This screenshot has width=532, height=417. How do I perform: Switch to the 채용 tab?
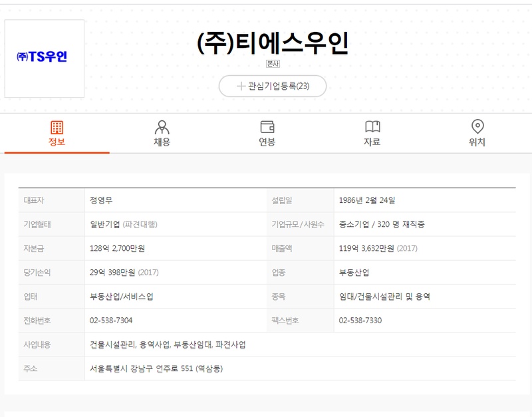(x=162, y=134)
